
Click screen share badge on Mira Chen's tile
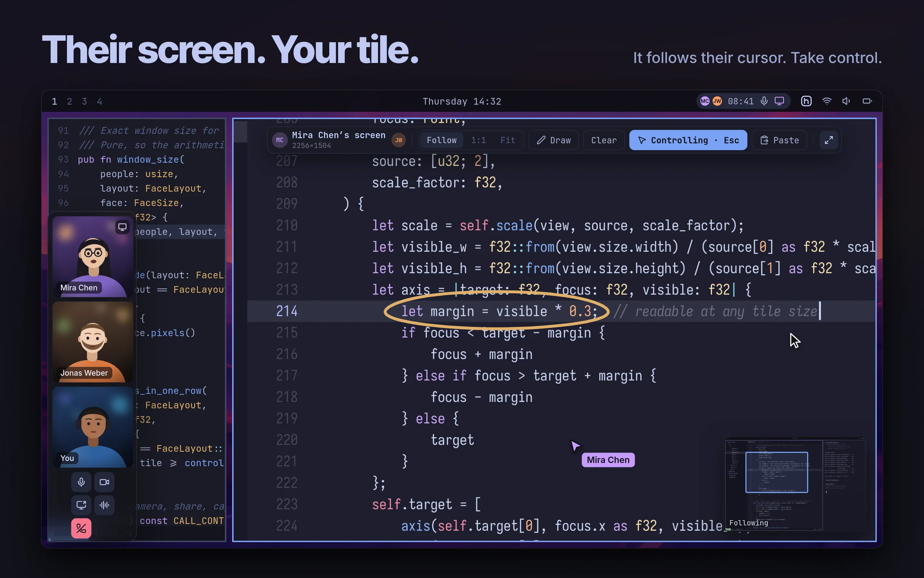(x=122, y=227)
